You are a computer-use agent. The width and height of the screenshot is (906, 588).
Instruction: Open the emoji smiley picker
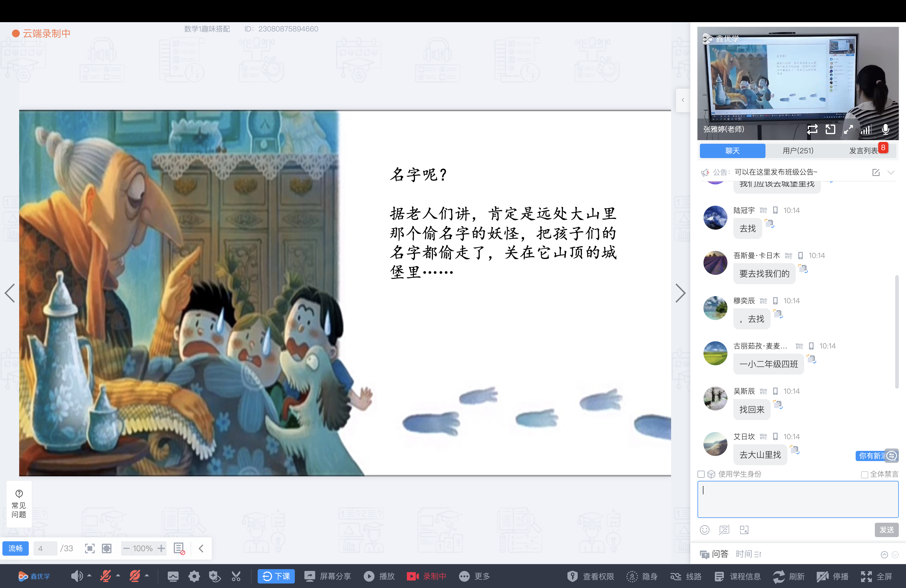click(705, 530)
